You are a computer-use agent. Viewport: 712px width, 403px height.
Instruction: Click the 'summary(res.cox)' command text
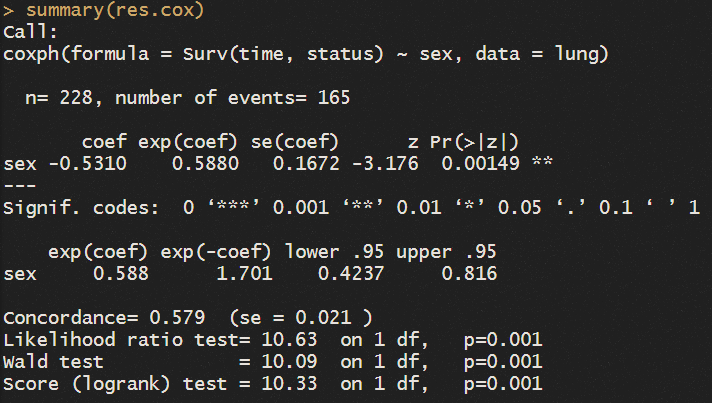(x=115, y=10)
